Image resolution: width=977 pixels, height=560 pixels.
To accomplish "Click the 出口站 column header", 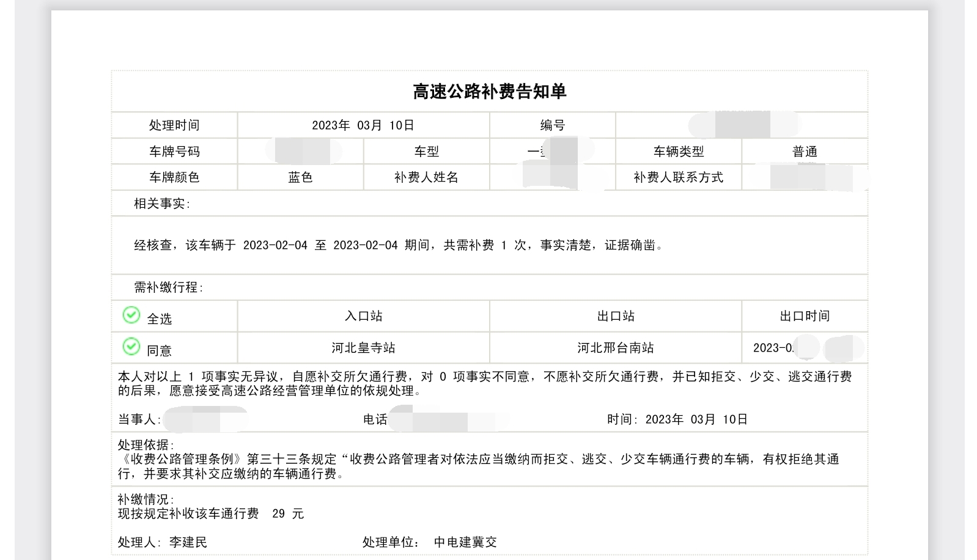I will coord(616,316).
